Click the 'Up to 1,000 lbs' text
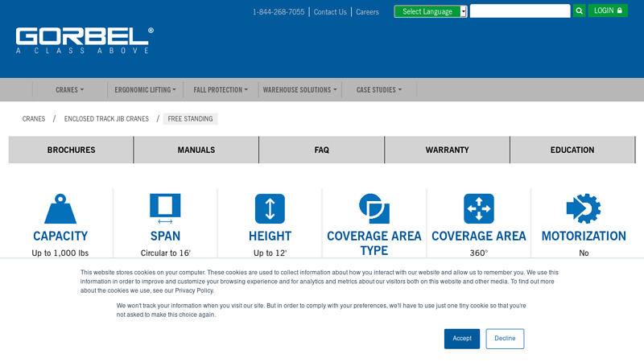Image resolution: width=644 pixels, height=362 pixels. point(60,253)
